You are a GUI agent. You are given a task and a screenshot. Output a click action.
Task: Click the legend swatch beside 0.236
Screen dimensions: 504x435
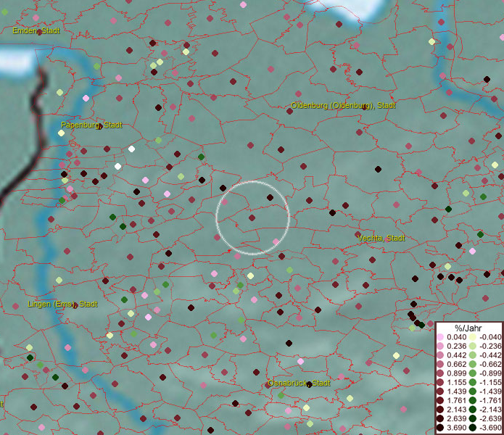pyautogui.click(x=440, y=346)
